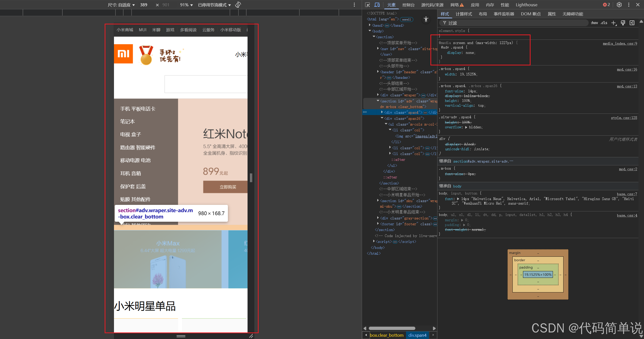The width and height of the screenshot is (644, 339).
Task: Open the 91% zoom dropdown
Action: (186, 5)
